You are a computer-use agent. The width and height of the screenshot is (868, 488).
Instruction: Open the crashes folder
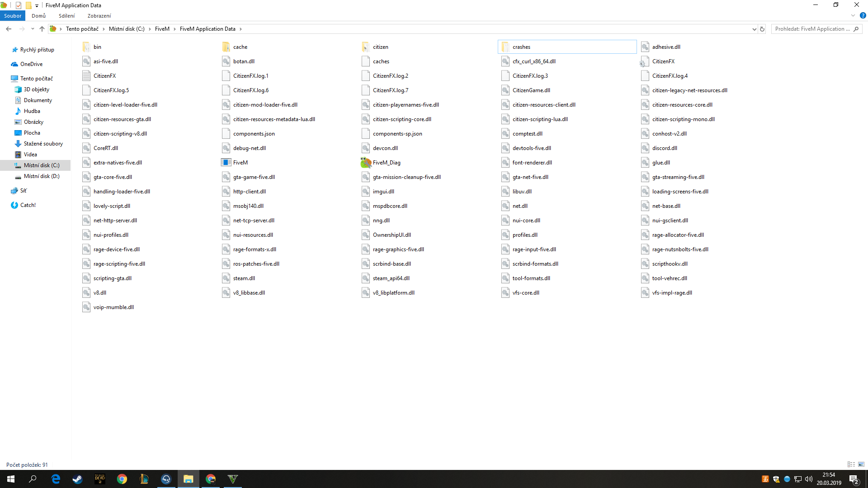(521, 47)
